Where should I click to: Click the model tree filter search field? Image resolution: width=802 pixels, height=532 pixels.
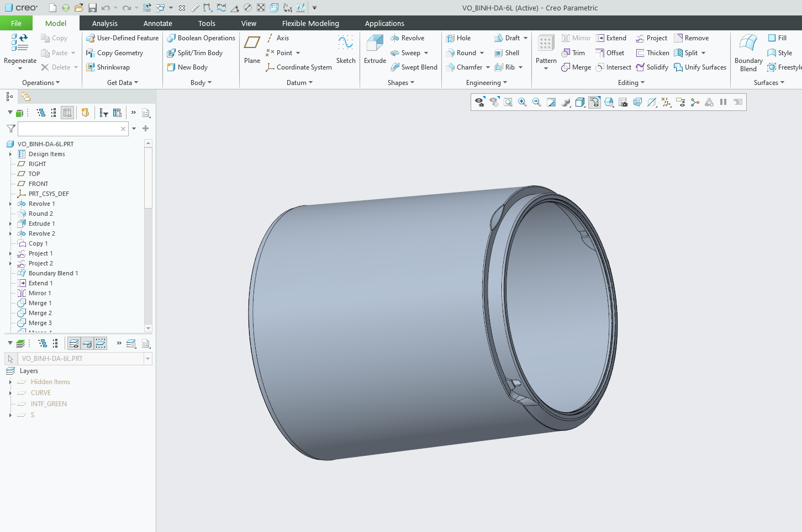click(x=69, y=129)
